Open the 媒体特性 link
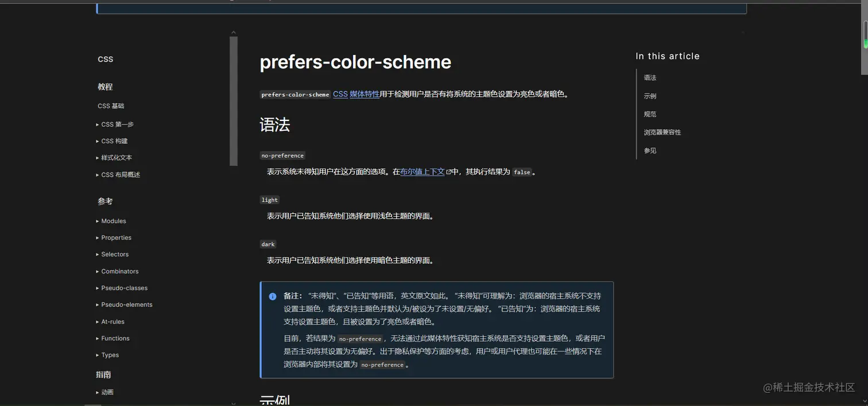This screenshot has height=406, width=868. [365, 94]
